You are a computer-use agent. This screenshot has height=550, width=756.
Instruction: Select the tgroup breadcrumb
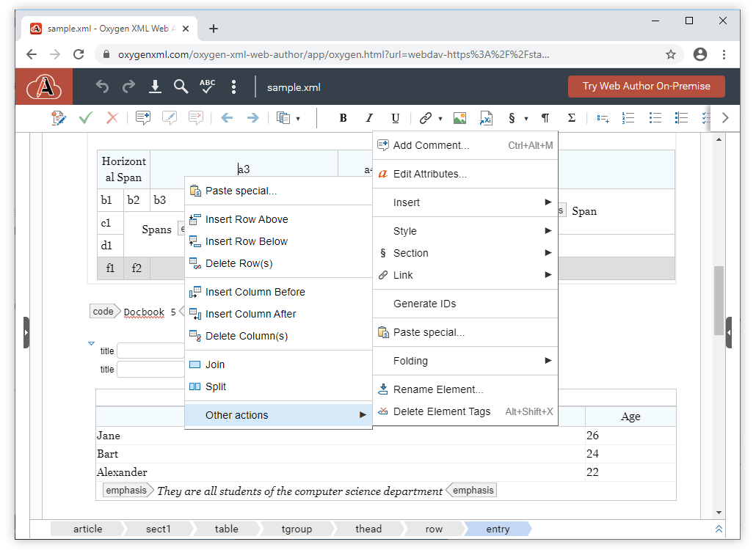[x=297, y=529]
